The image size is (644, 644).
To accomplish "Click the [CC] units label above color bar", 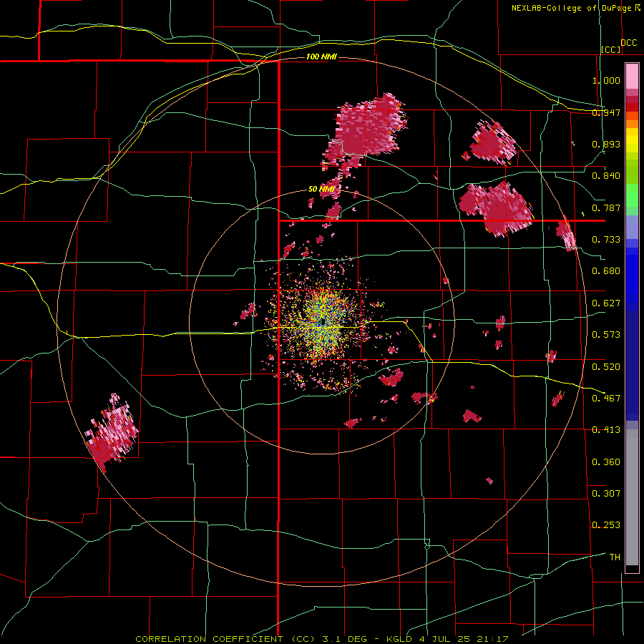I will [x=611, y=49].
